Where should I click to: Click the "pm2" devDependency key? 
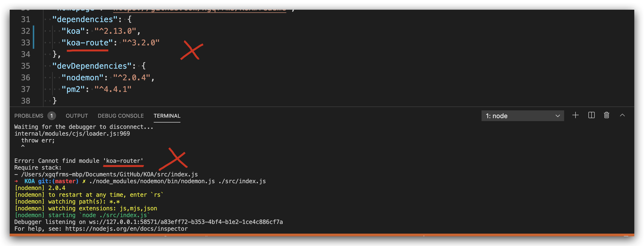point(73,89)
